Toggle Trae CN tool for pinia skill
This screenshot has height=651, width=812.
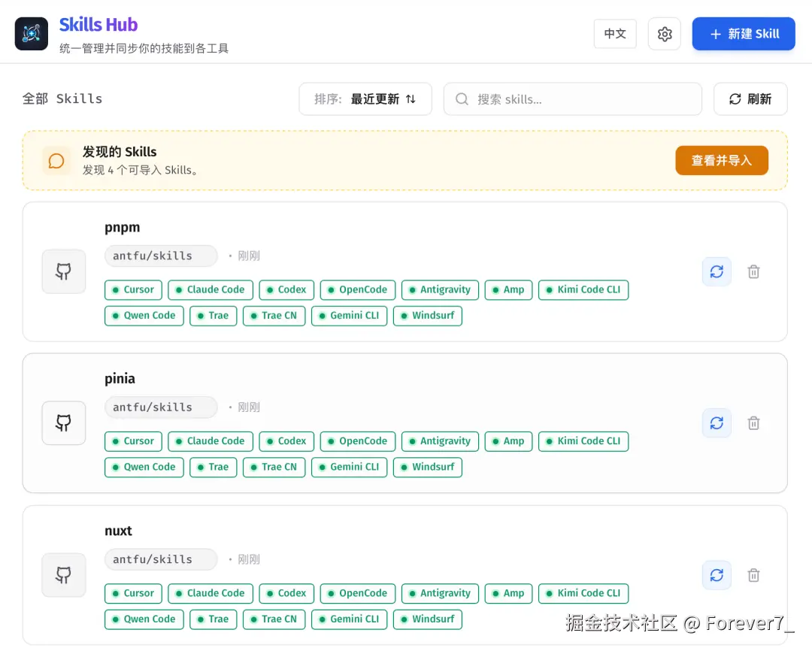pos(274,467)
